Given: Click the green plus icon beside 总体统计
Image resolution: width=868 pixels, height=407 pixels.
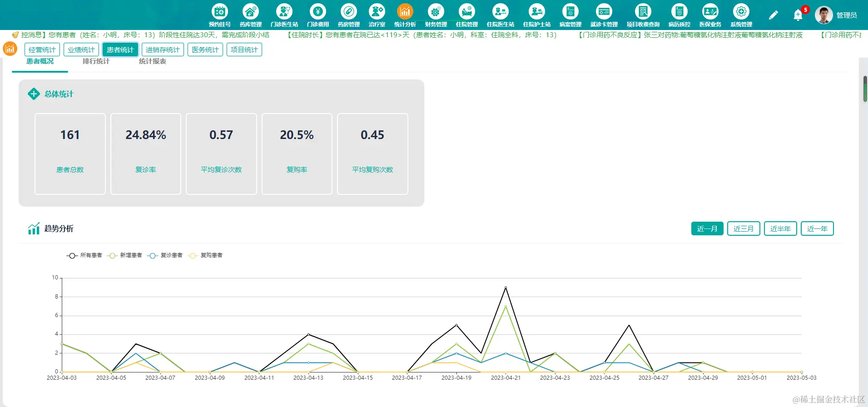Looking at the screenshot, I should coord(34,94).
